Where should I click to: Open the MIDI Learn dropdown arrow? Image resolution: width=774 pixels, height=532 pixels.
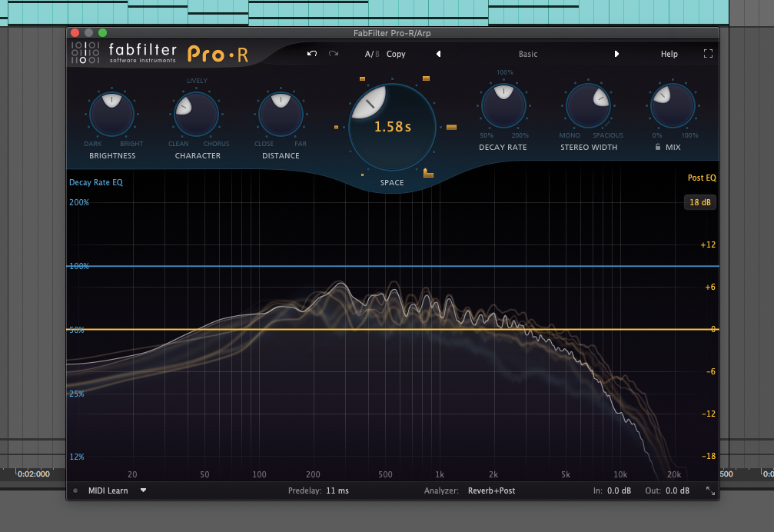click(143, 490)
